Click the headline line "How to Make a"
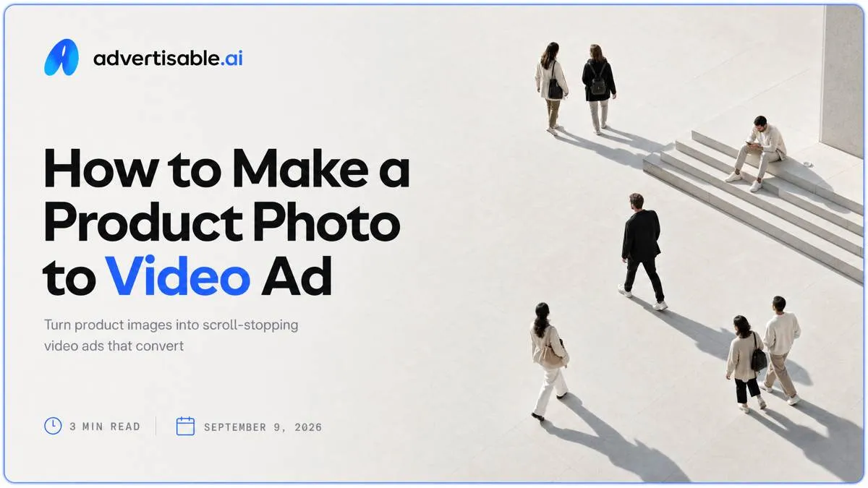The image size is (868, 488). pyautogui.click(x=226, y=168)
